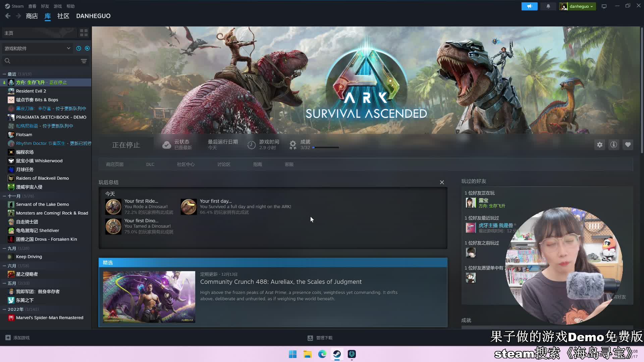Image resolution: width=644 pixels, height=362 pixels.
Task: Open the 游戏和软件 filter dropdown
Action: click(x=37, y=48)
